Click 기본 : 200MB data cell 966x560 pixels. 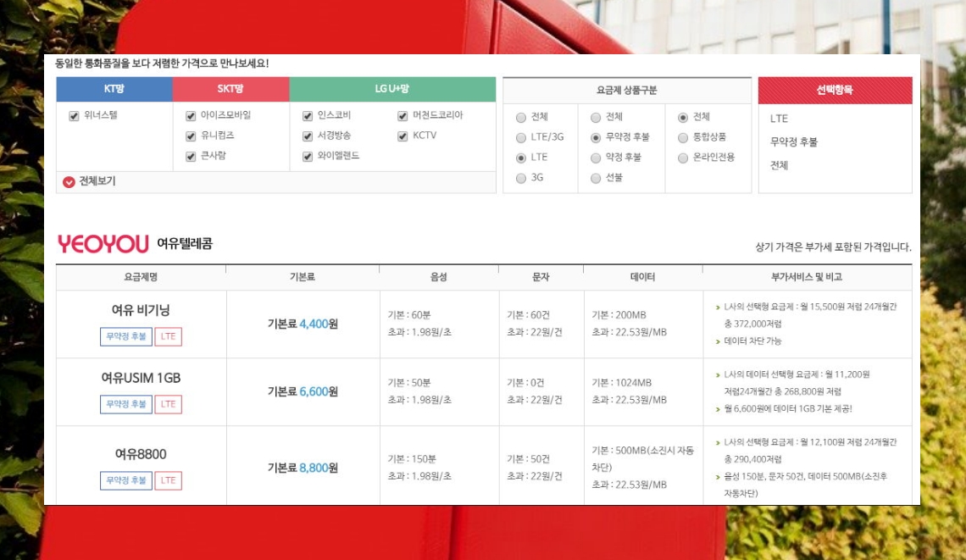pos(619,315)
